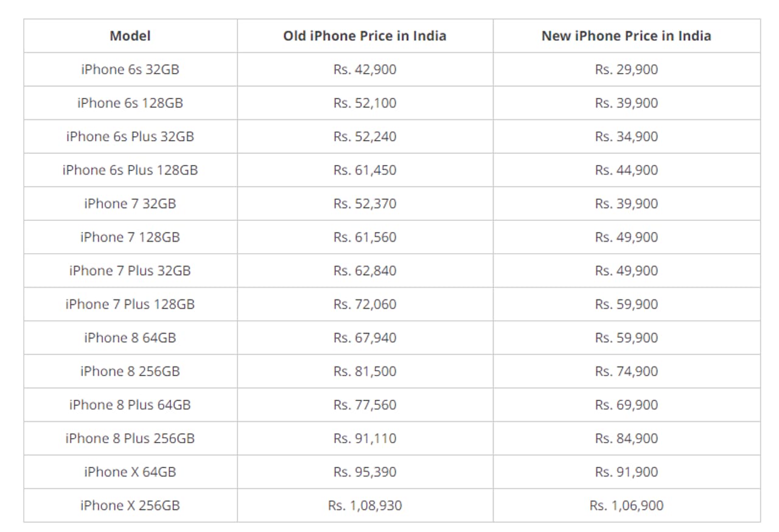Select the iPhone X 64GB model cell
Screen dimensions: 779x532
(130, 472)
